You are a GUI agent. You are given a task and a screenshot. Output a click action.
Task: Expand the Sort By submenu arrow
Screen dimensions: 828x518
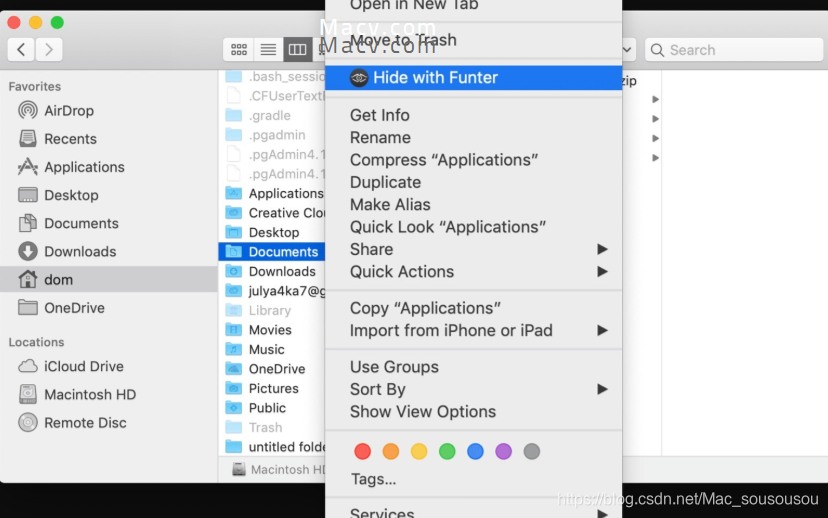tap(602, 389)
